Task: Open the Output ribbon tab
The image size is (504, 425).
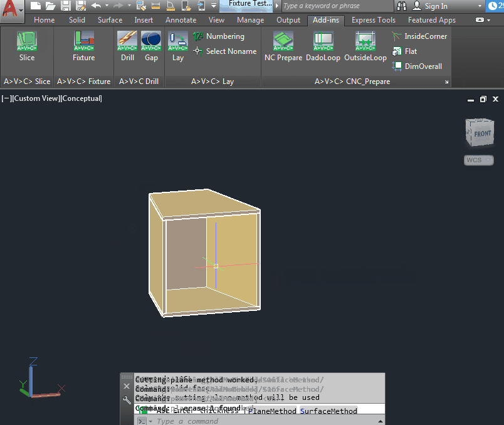Action: click(288, 20)
